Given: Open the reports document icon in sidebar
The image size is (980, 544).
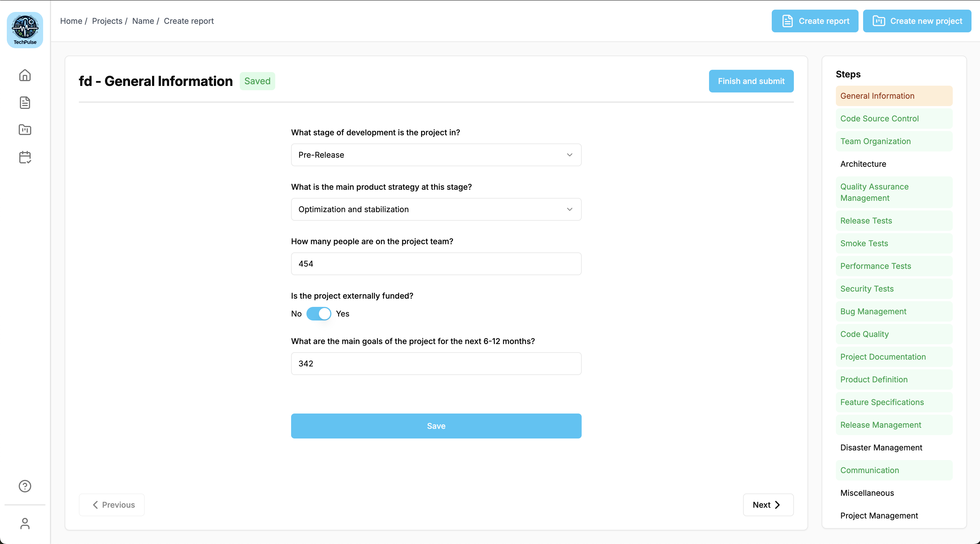Looking at the screenshot, I should [25, 103].
